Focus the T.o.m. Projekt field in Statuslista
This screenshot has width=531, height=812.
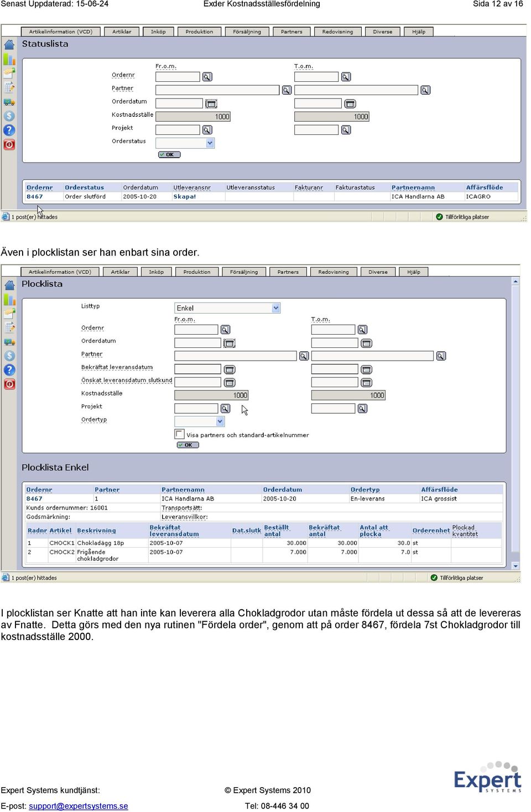(x=316, y=130)
